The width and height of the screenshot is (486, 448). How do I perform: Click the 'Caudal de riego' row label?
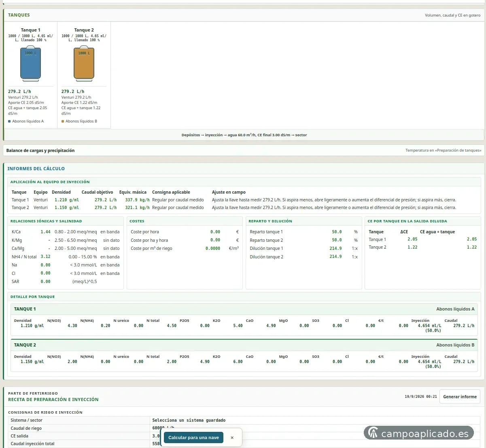coord(26,428)
